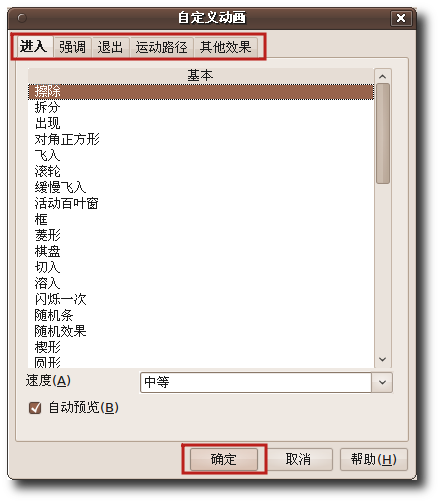Expand the 速度 dropdown arrow
Image resolution: width=440 pixels, height=503 pixels.
pyautogui.click(x=382, y=382)
